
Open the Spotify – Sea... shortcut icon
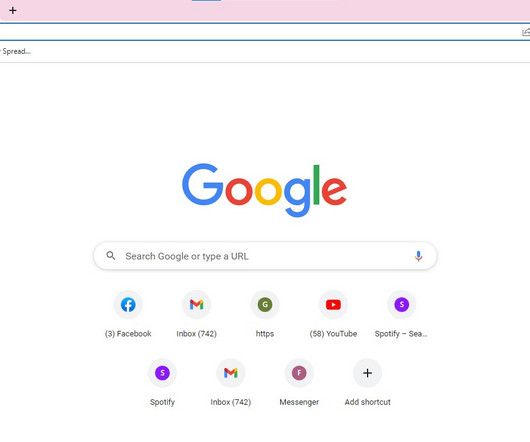[x=402, y=305]
